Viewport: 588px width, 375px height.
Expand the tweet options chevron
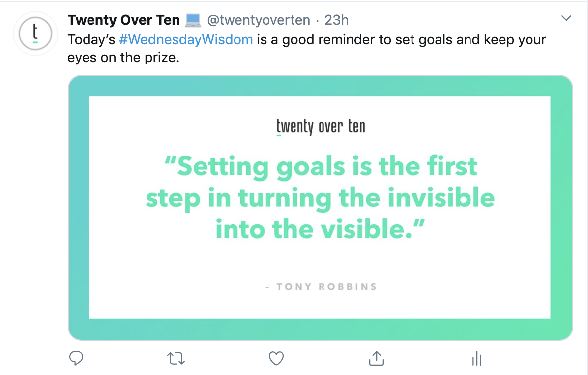566,19
